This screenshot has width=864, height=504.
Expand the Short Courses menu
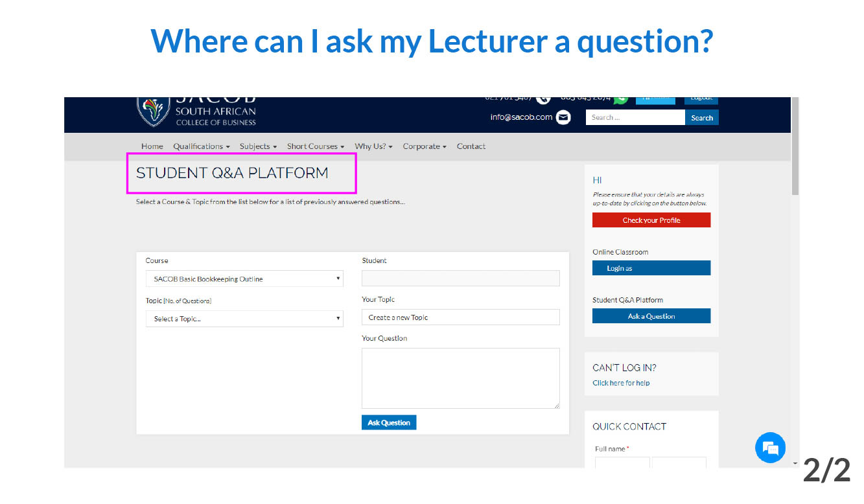316,146
